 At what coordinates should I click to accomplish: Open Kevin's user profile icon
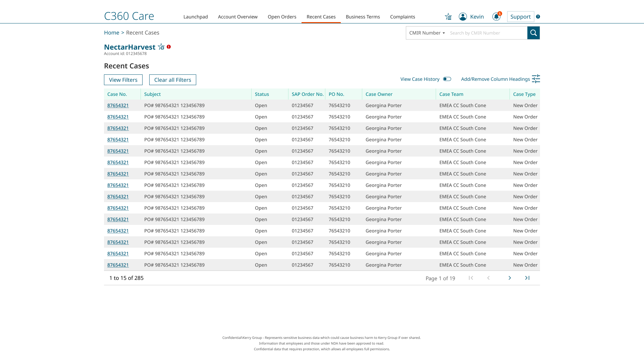[463, 16]
